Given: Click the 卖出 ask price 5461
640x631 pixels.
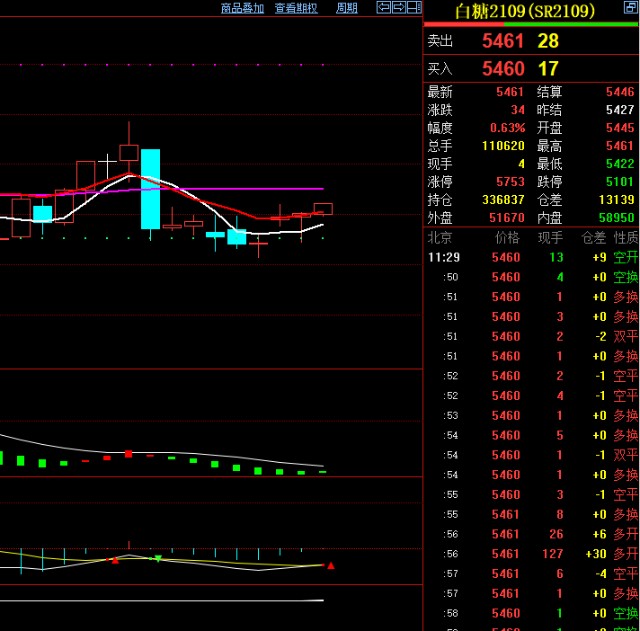Looking at the screenshot, I should pos(502,41).
